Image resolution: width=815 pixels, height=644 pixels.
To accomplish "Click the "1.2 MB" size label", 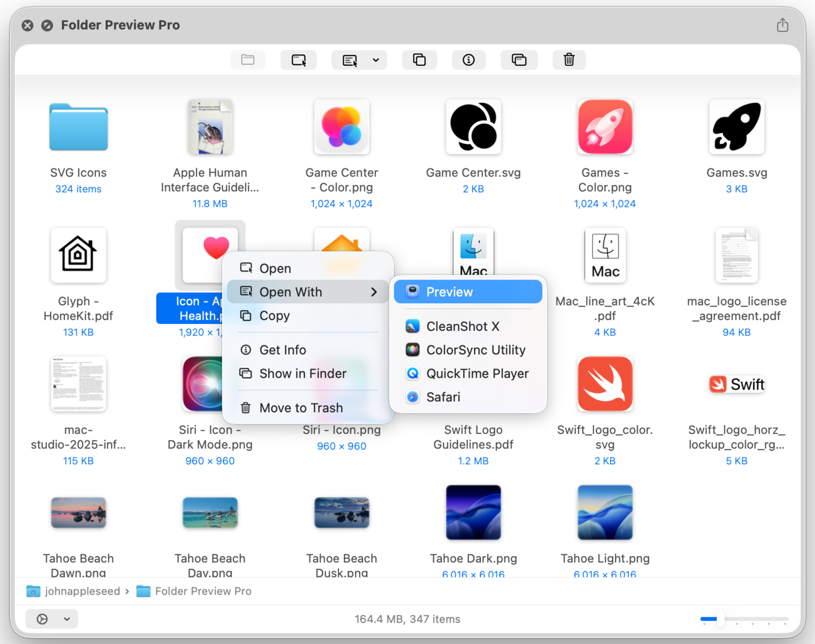I will (473, 461).
